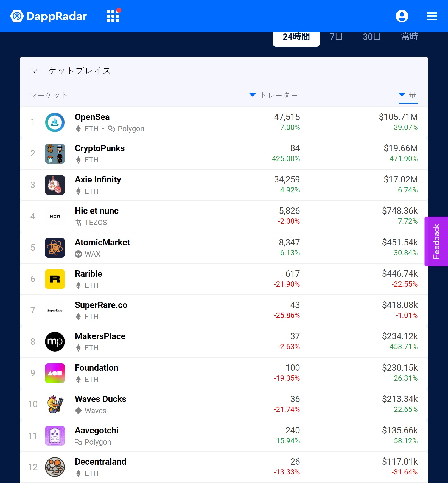
Task: Click the Waves Ducks duck thumbnail
Action: click(x=55, y=405)
